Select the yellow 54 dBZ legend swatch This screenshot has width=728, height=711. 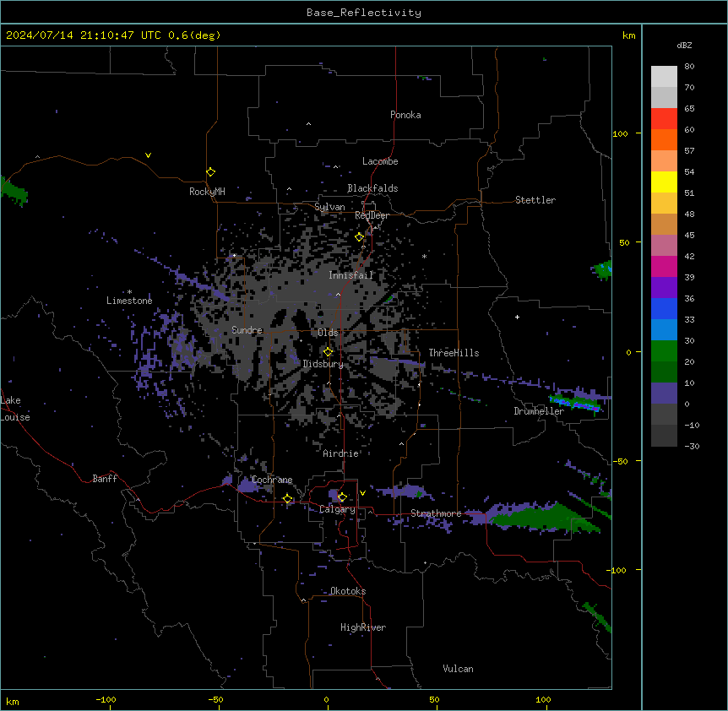(x=664, y=182)
